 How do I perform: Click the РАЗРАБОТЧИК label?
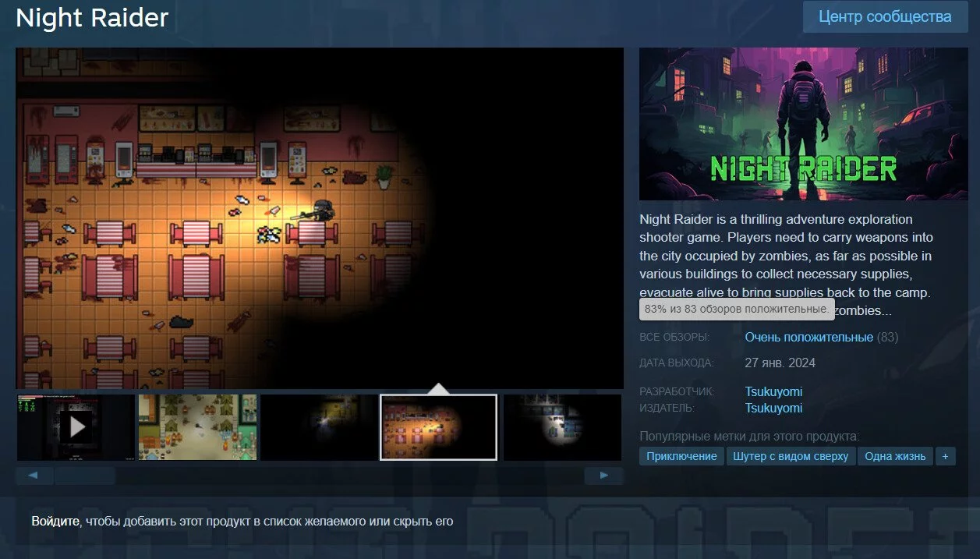(x=677, y=391)
